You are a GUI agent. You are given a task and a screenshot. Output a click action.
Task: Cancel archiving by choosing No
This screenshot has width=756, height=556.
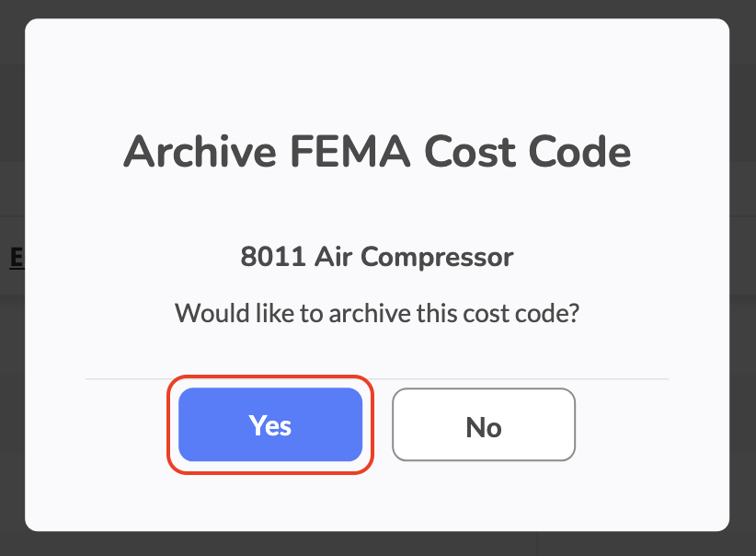[484, 424]
